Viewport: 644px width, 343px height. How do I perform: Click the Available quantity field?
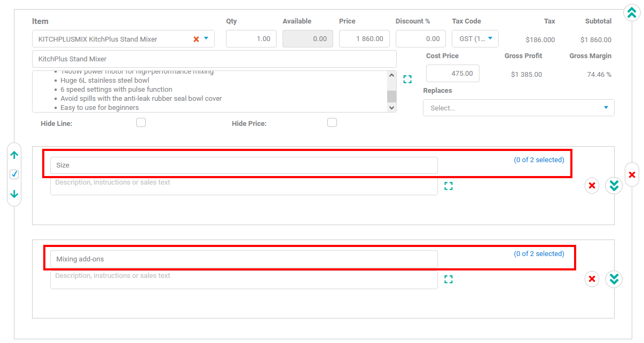pyautogui.click(x=308, y=39)
